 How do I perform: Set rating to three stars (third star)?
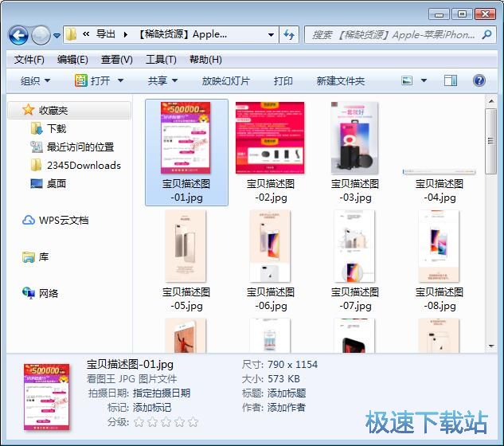point(166,422)
